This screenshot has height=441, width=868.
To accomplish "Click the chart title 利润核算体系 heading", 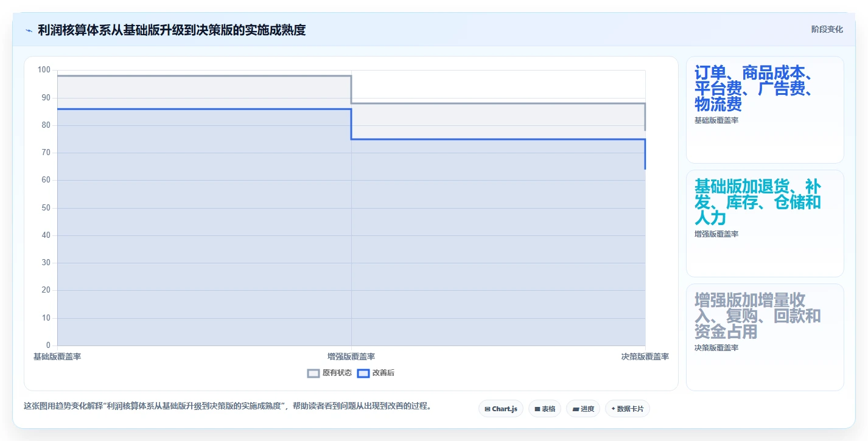I will pyautogui.click(x=172, y=30).
